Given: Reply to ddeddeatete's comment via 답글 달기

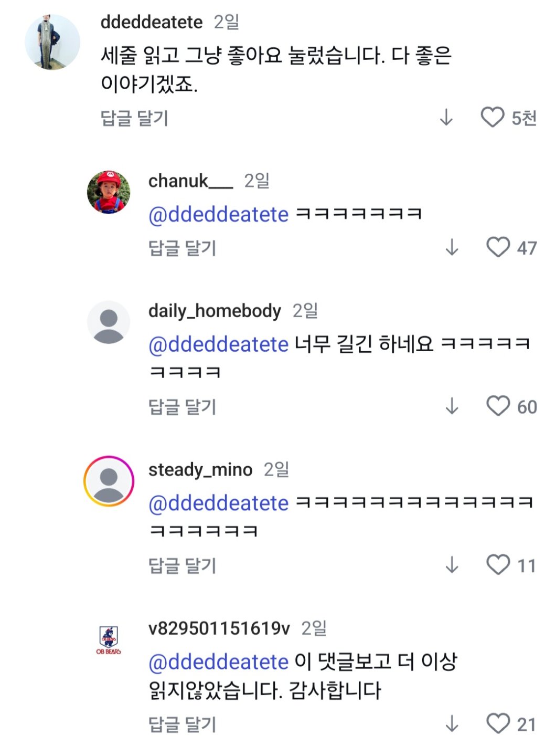Looking at the screenshot, I should (134, 118).
